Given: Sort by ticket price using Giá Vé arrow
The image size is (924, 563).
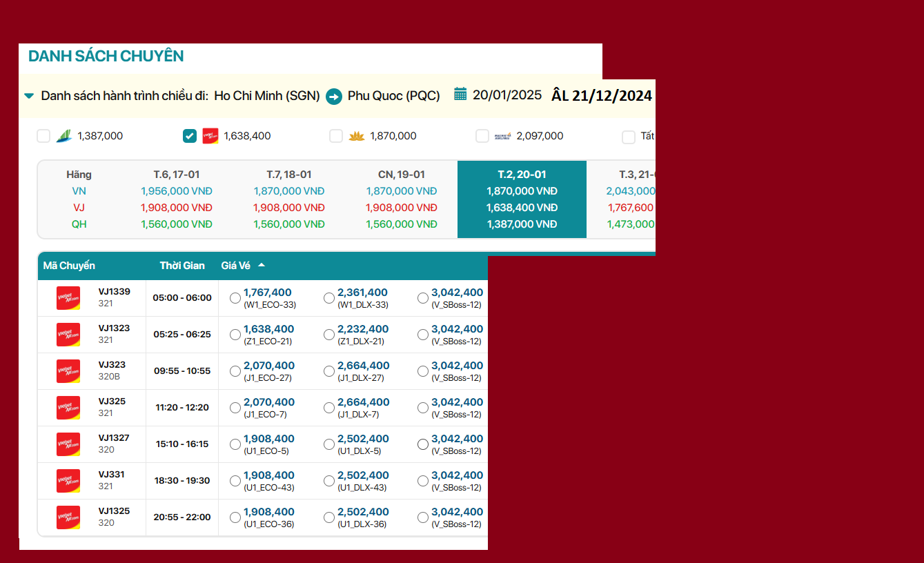Looking at the screenshot, I should [262, 266].
